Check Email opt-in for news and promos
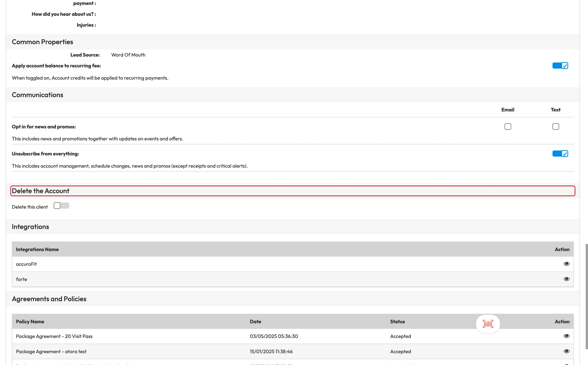The height and width of the screenshot is (365, 588). tap(508, 126)
